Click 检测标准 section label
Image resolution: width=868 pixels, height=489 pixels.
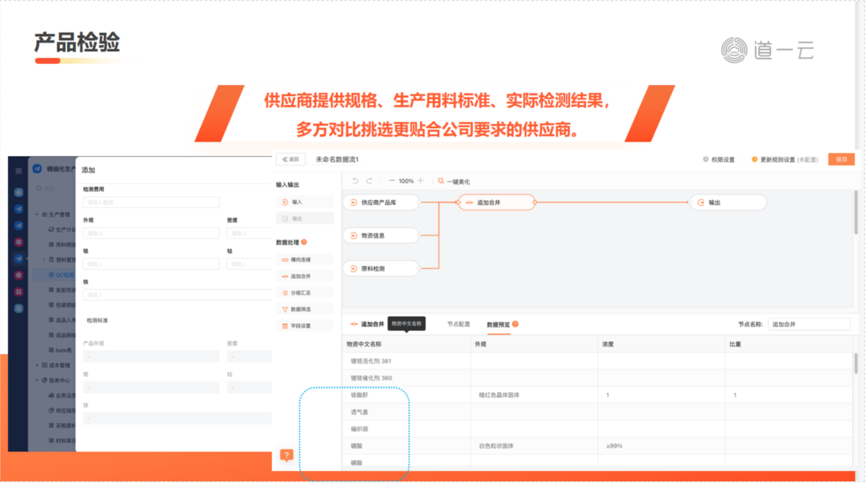pyautogui.click(x=97, y=320)
